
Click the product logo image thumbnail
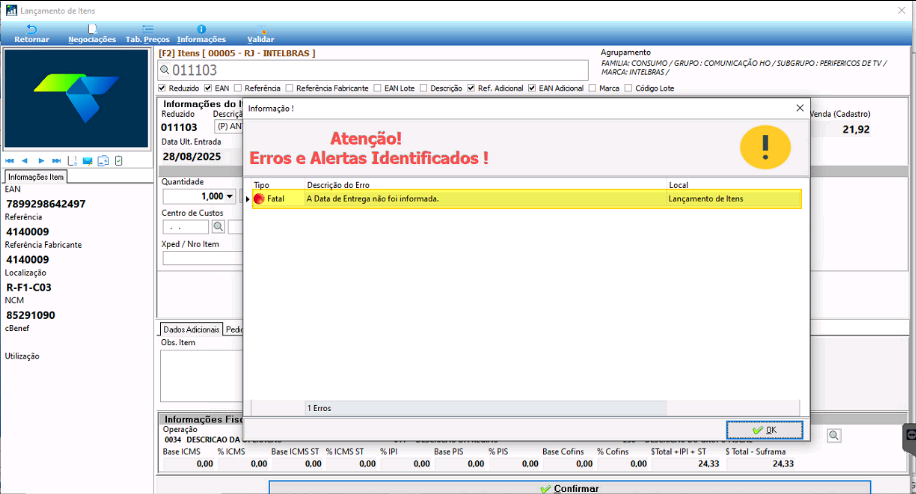[x=77, y=98]
